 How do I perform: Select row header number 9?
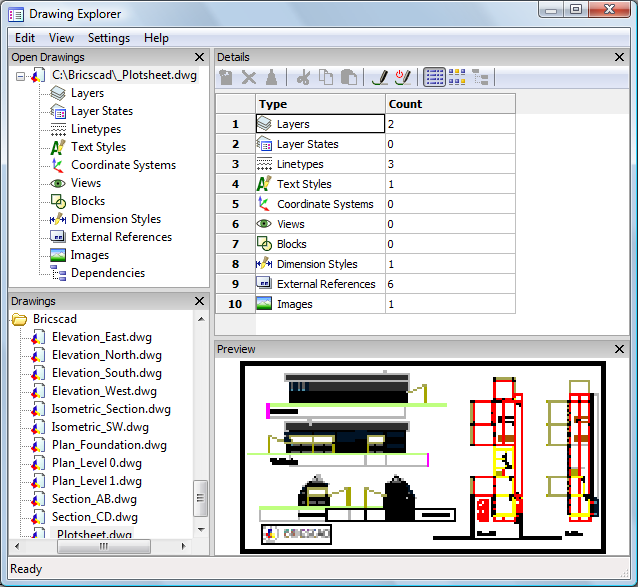click(235, 284)
